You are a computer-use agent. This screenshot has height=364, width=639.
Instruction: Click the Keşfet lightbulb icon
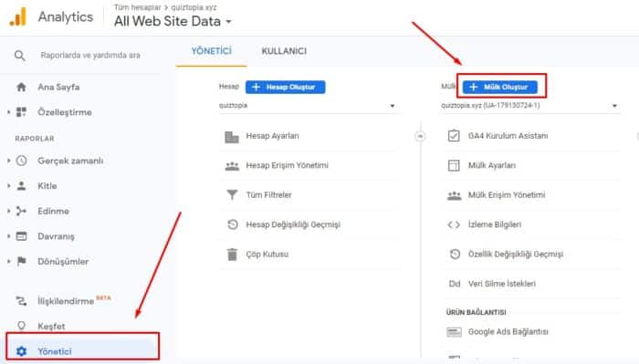tap(21, 326)
